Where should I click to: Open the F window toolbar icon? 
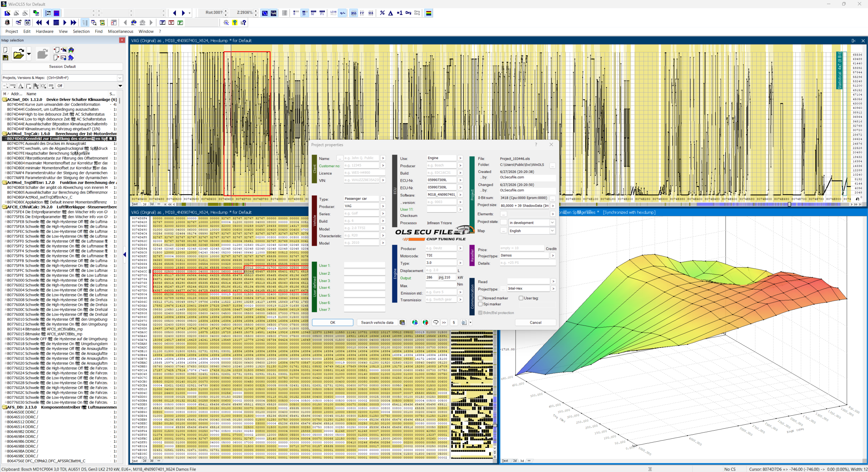point(162,22)
